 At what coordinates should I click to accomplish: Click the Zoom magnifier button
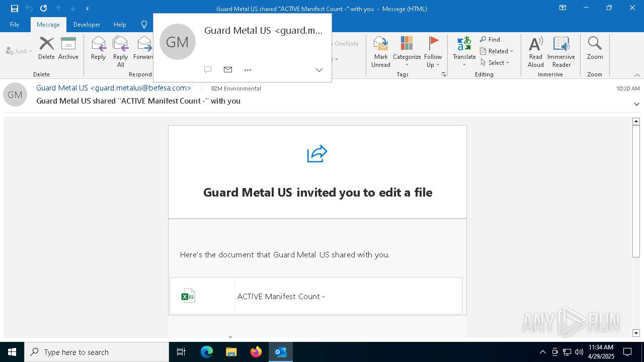click(x=595, y=48)
